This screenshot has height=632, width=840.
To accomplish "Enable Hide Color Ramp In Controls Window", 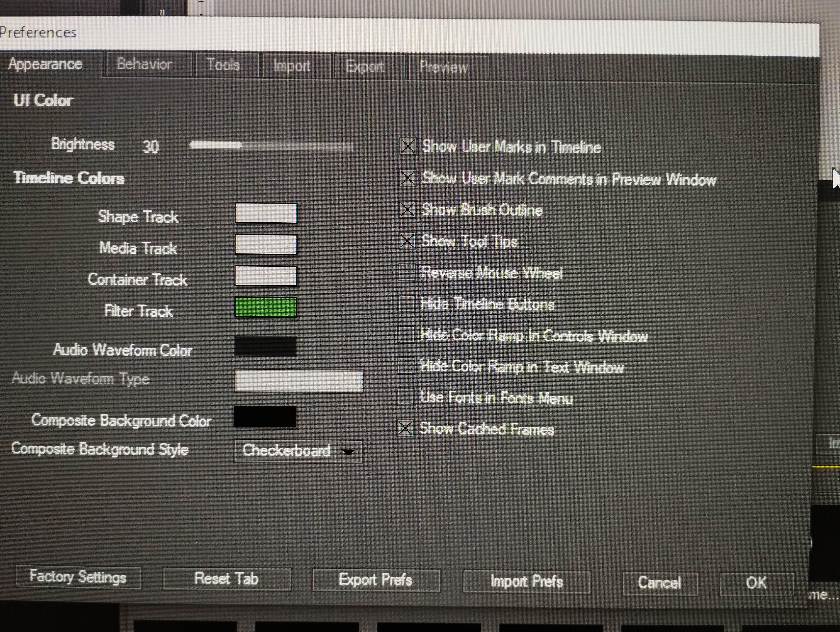I will pyautogui.click(x=406, y=335).
